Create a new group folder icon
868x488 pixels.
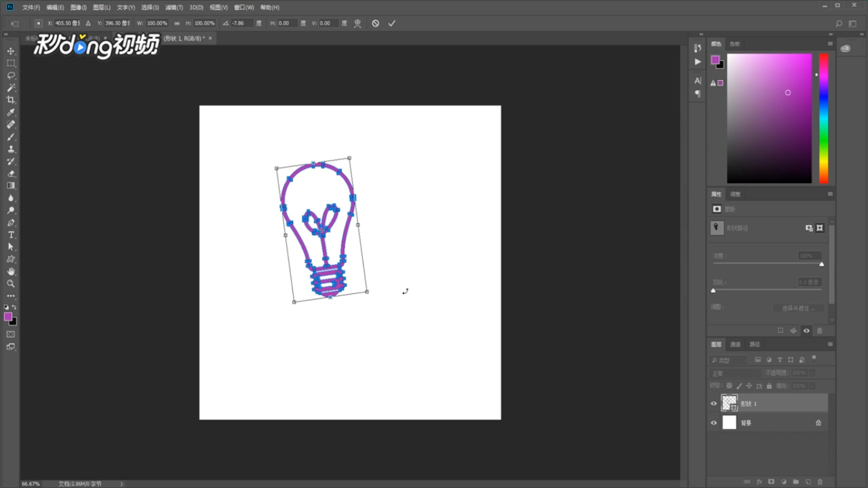point(796,482)
